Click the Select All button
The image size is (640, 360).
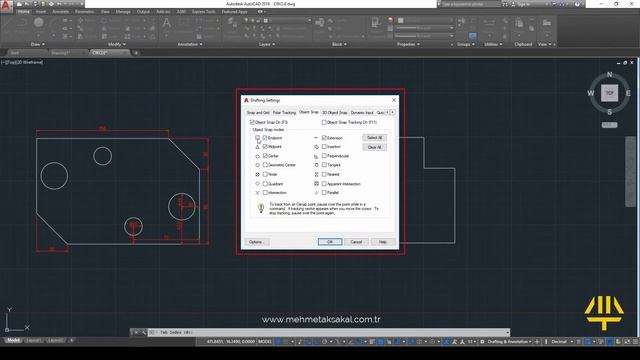(x=374, y=138)
